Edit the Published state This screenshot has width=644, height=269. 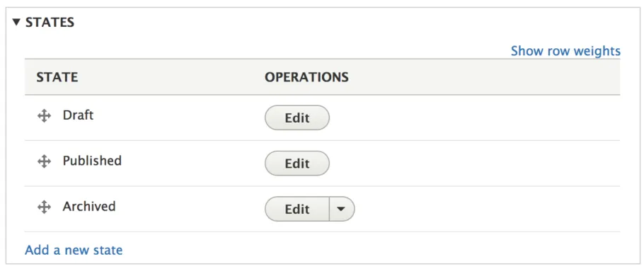(x=297, y=164)
